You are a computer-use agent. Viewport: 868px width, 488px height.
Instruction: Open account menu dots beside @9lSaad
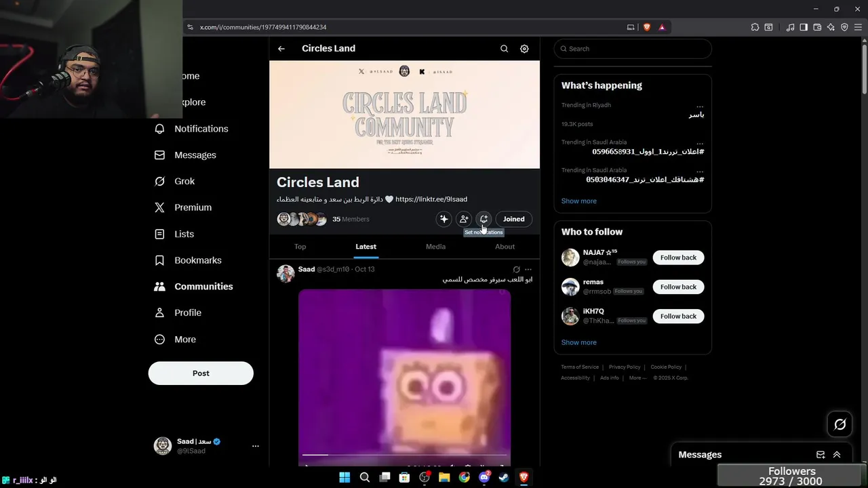pos(256,446)
